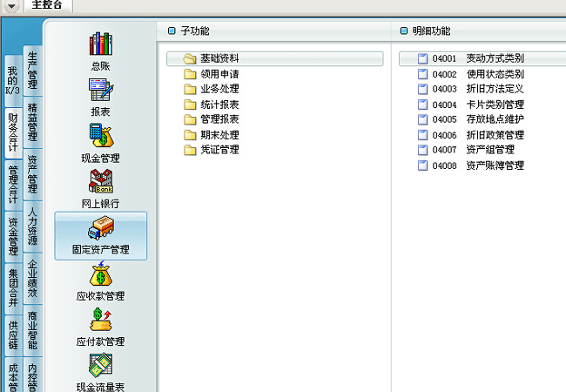Select the 基础资料 sub-function label
Viewport: 566px width, 392px height.
coord(219,58)
